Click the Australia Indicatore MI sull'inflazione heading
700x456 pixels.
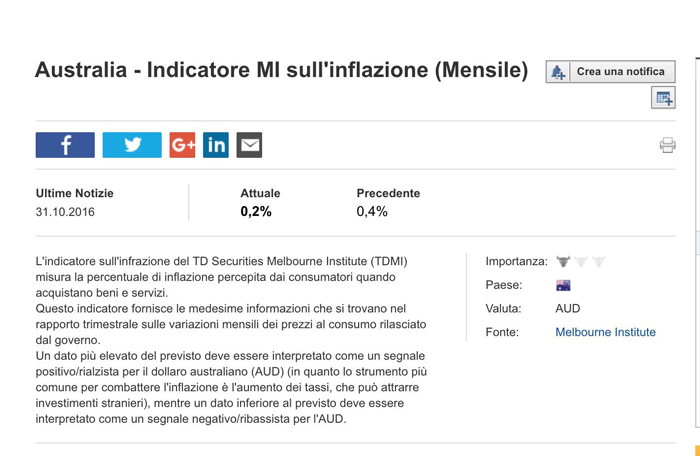pos(282,70)
